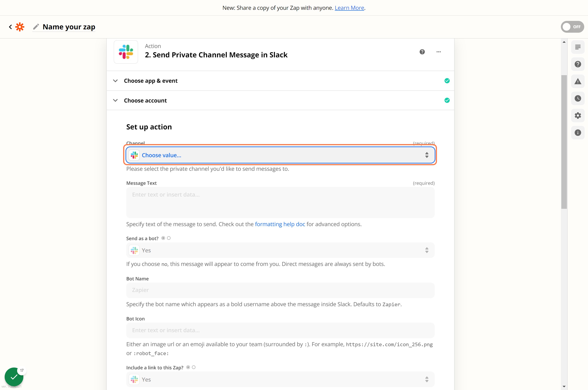Open the zap outline lines icon in sidebar
588x390 pixels.
tap(578, 47)
